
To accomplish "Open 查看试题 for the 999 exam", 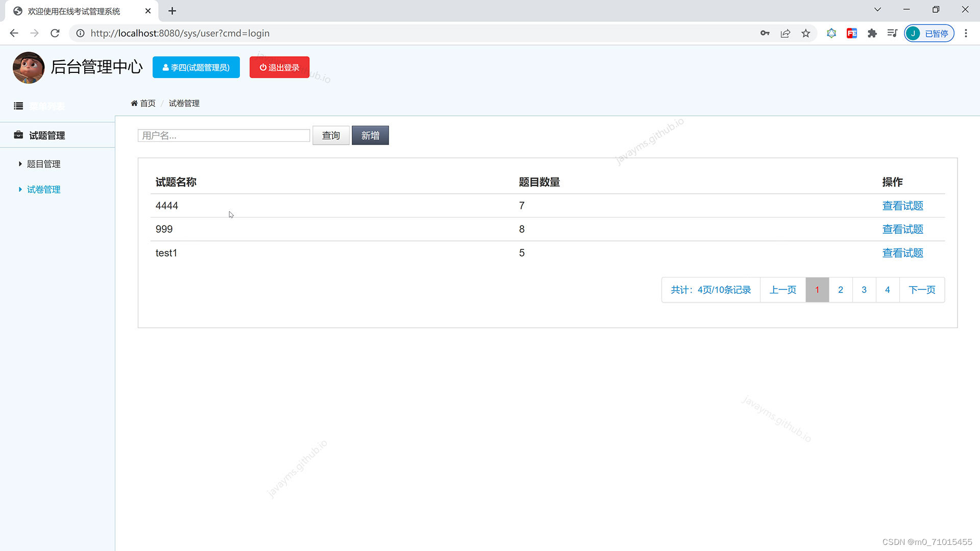I will tap(902, 229).
